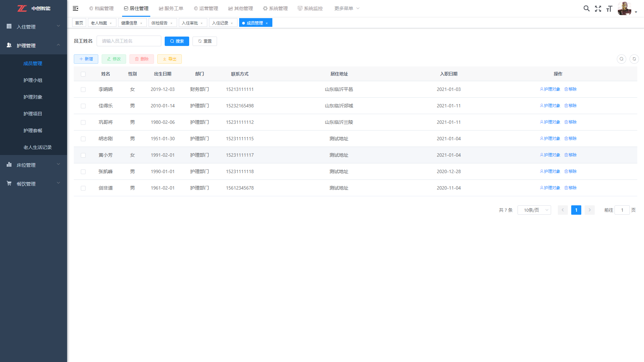Open the font size adjustment icon

click(x=609, y=9)
